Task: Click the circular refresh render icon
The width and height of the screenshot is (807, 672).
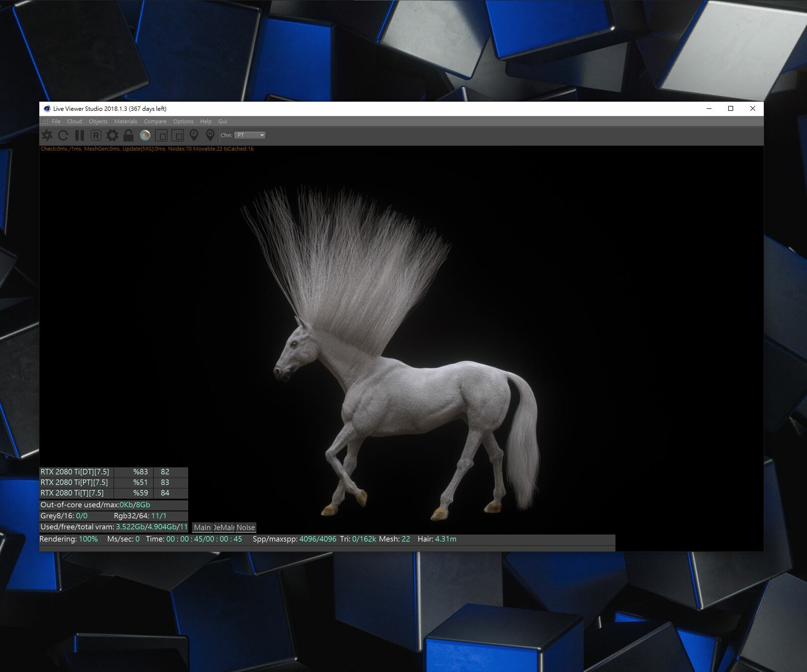Action: [63, 135]
